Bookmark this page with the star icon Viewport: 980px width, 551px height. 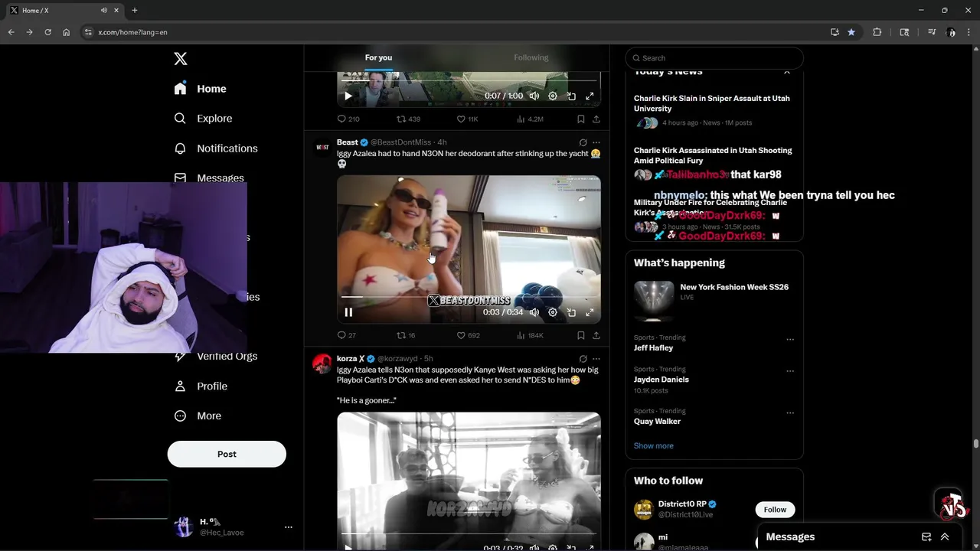tap(851, 32)
